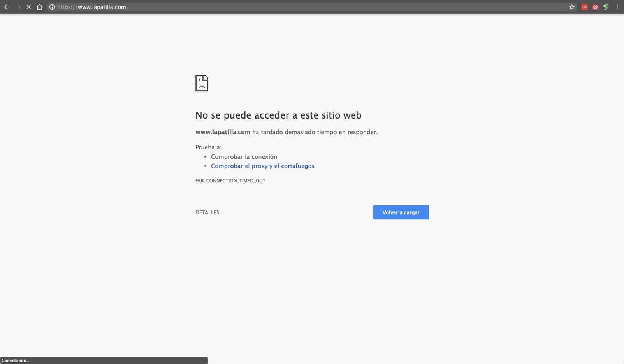This screenshot has height=364, width=624.
Task: Open the red extension icon in the toolbar
Action: tap(584, 7)
